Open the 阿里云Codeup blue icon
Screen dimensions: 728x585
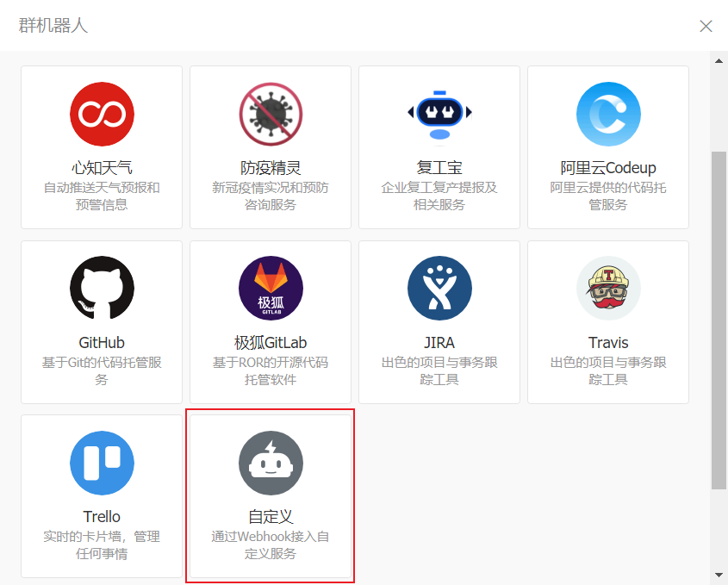tap(608, 115)
